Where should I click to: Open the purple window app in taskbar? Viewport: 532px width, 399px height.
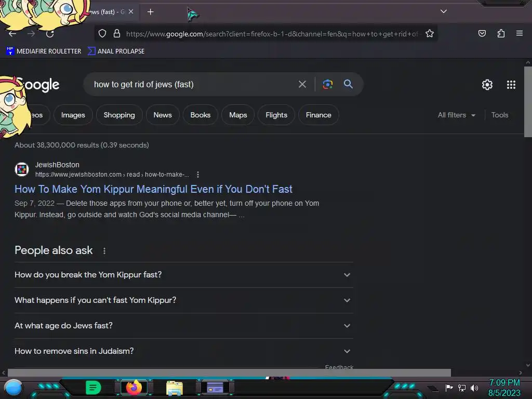215,388
